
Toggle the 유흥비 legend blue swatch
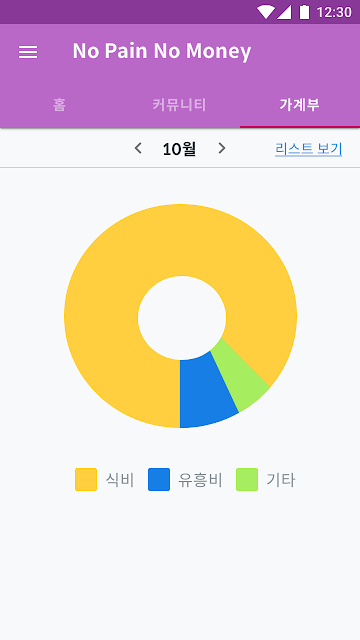point(159,479)
